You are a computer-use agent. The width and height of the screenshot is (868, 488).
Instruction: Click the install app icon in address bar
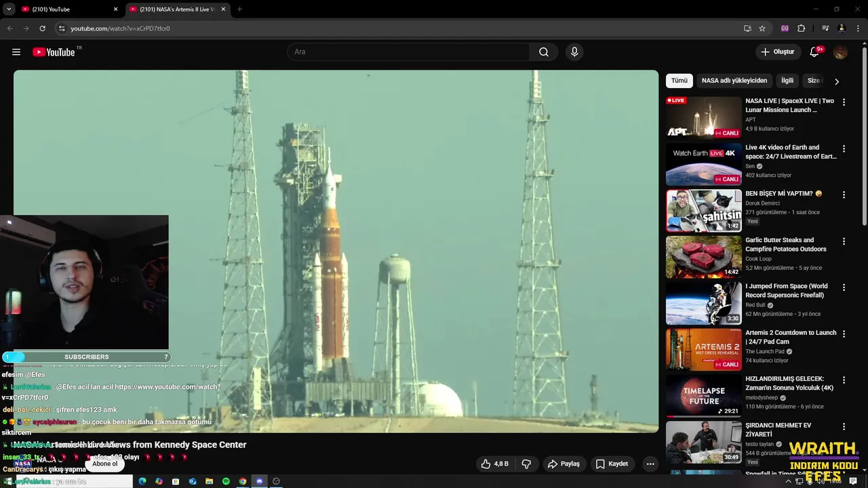[747, 28]
